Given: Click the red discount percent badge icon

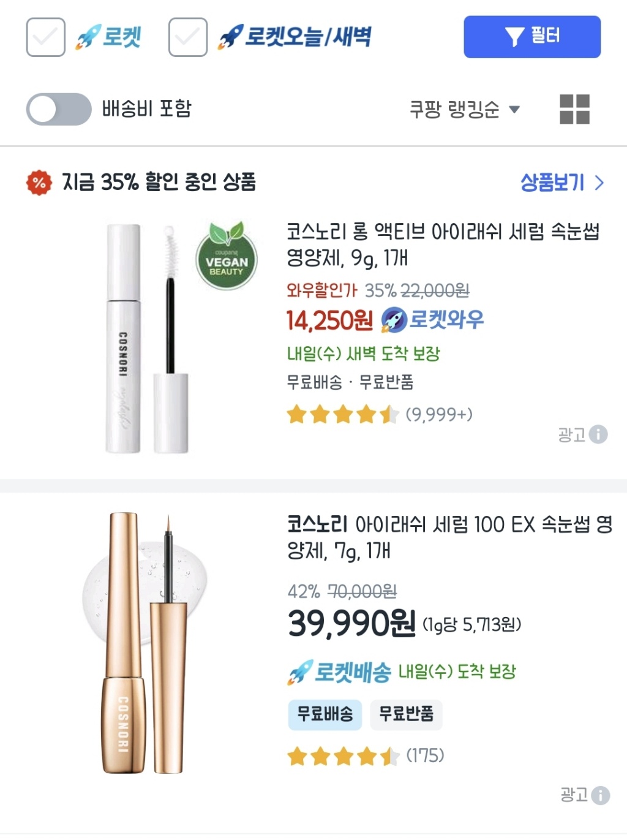Looking at the screenshot, I should (x=39, y=183).
